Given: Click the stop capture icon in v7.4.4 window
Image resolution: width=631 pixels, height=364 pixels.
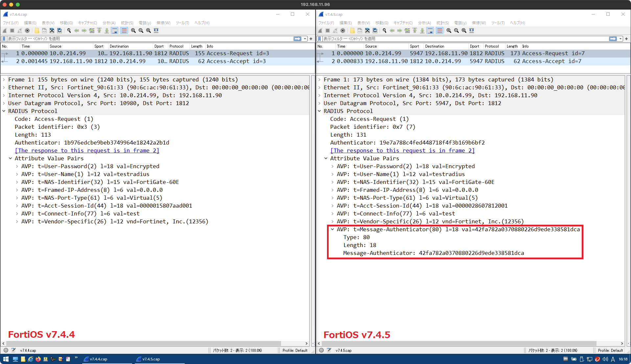Looking at the screenshot, I should coord(12,31).
